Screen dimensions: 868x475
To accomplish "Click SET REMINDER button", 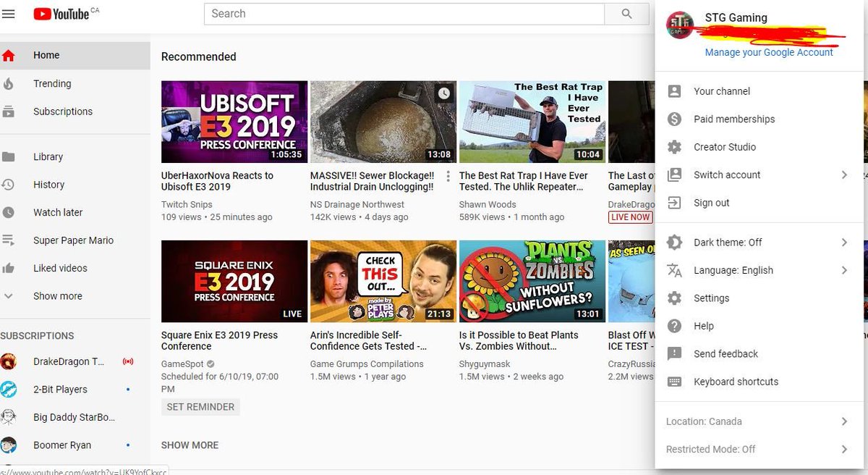I will pos(200,407).
